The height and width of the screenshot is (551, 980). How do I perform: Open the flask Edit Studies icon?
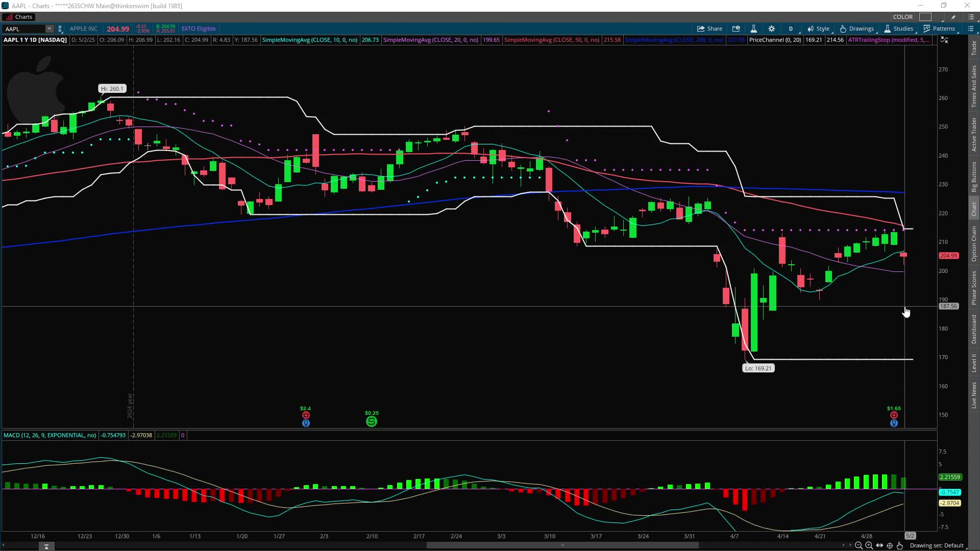click(753, 29)
